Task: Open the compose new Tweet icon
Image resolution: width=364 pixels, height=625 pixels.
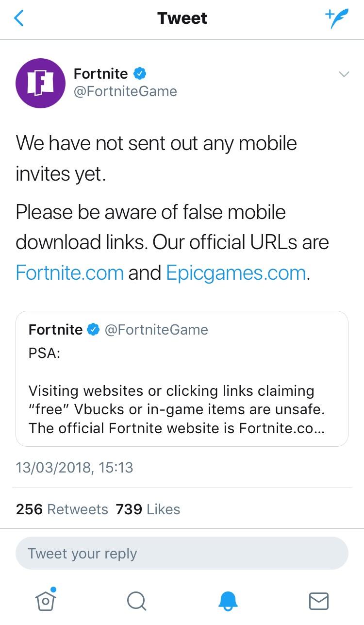Action: point(336,18)
